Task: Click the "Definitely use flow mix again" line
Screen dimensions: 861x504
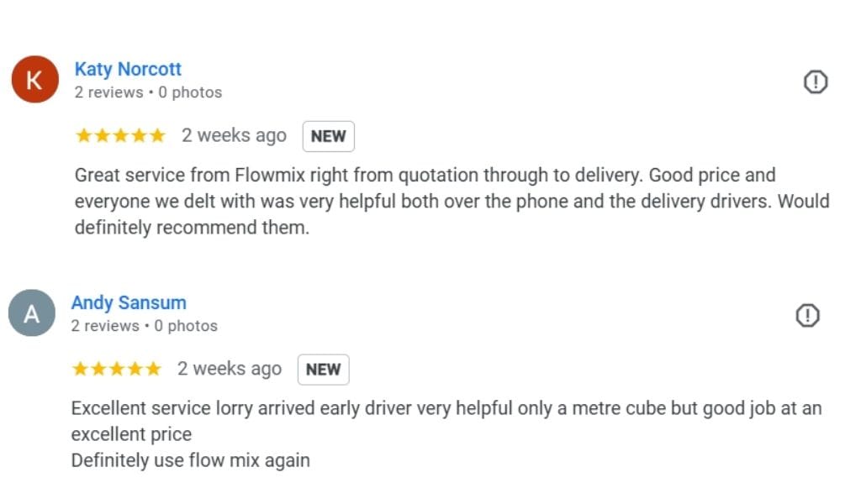Action: (x=191, y=460)
